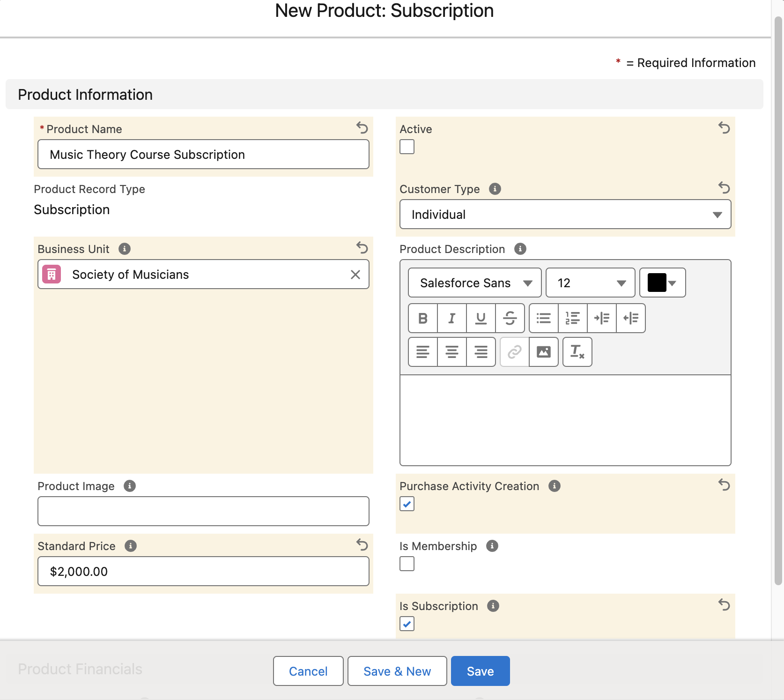Viewport: 784px width, 700px height.
Task: Uncheck Purchase Activity Creation checkbox
Action: 407,504
